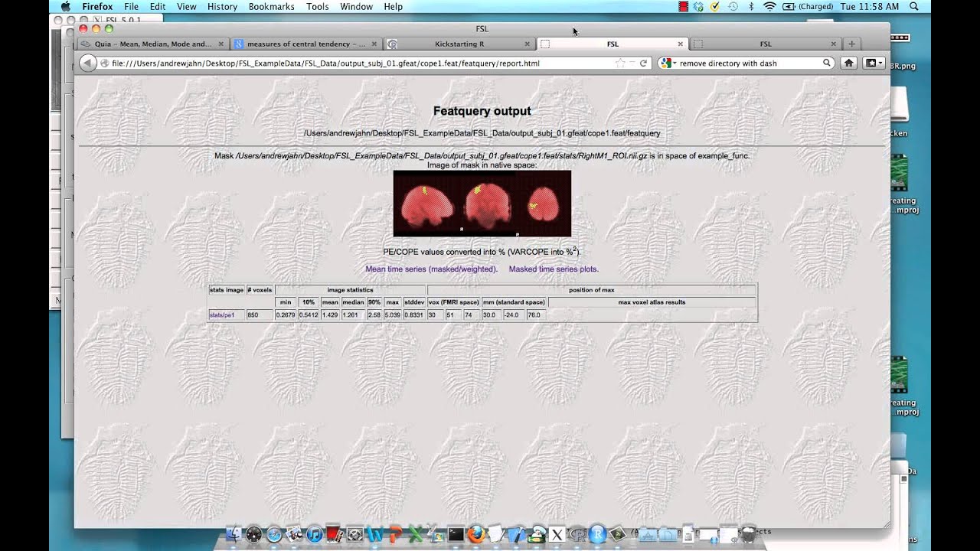
Task: Open Microsoft Excel in the dock
Action: click(x=415, y=534)
